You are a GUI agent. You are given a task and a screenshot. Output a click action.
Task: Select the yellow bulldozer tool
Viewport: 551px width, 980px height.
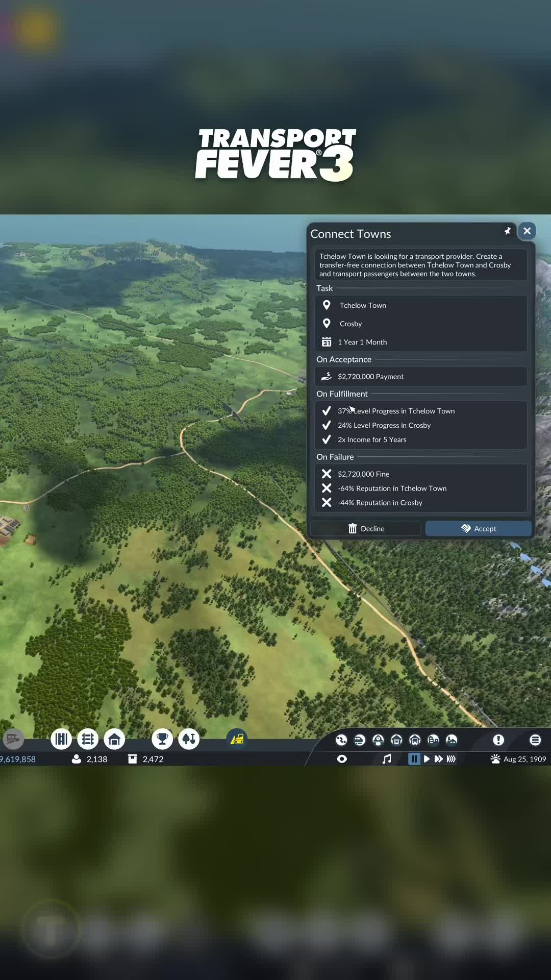pyautogui.click(x=237, y=739)
